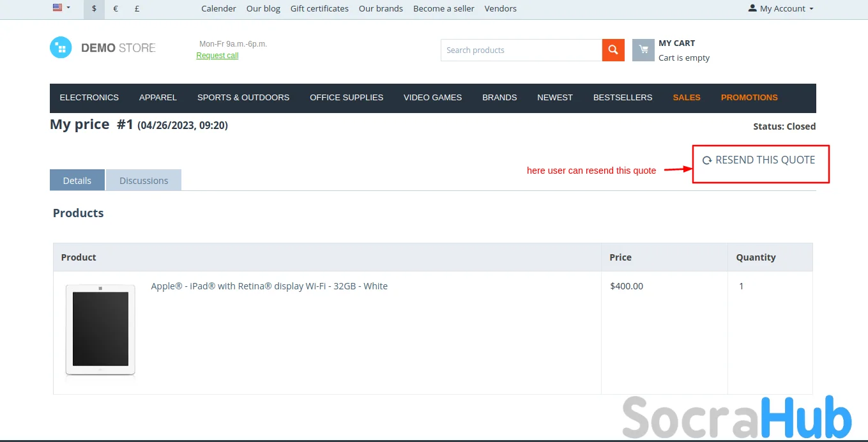Open the Apparel category menu
Screen dimensions: 868x442
(x=158, y=98)
